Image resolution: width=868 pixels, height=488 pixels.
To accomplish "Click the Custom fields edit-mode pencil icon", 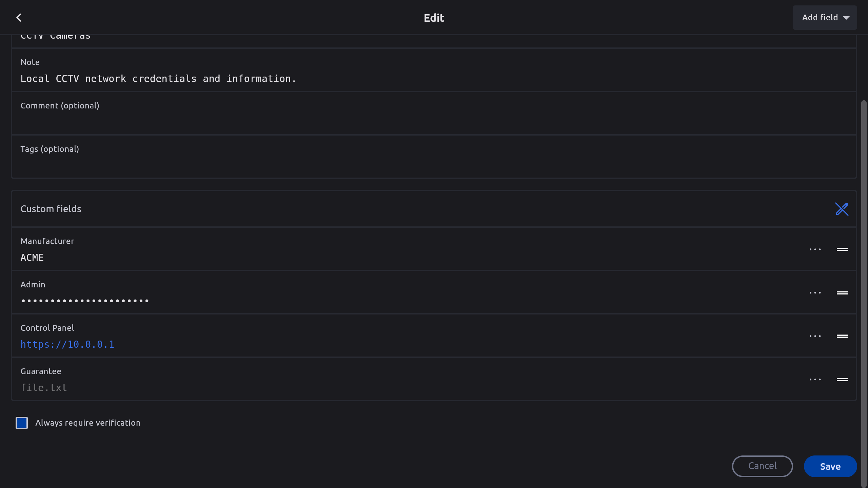I will point(842,209).
